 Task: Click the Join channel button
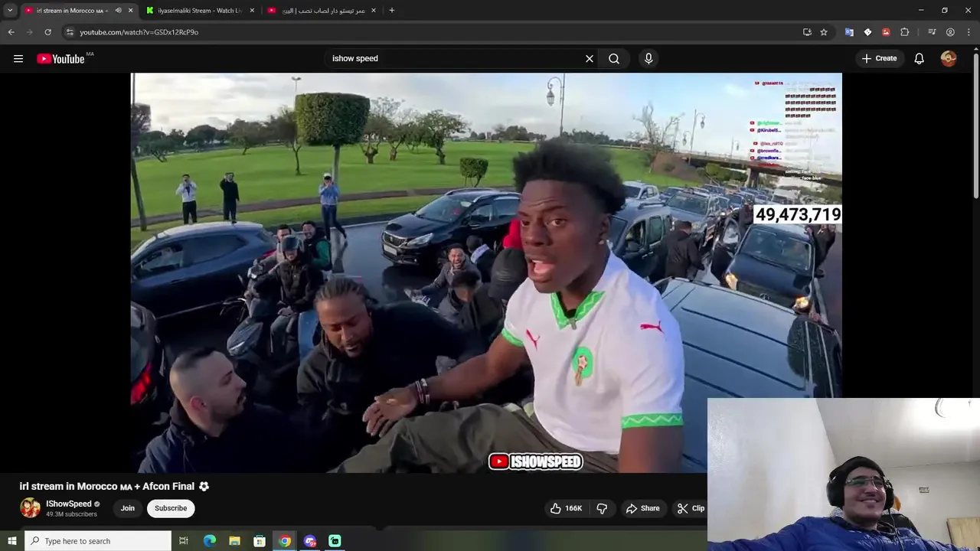128,508
